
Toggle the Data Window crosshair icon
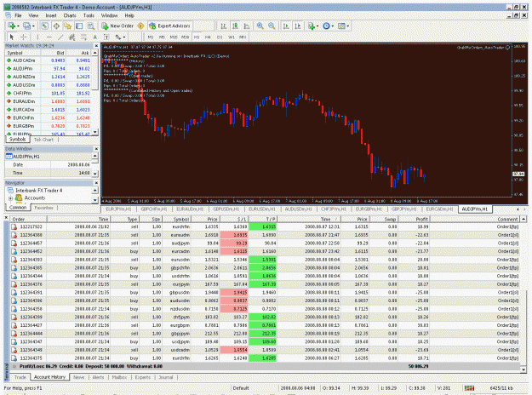click(x=56, y=26)
